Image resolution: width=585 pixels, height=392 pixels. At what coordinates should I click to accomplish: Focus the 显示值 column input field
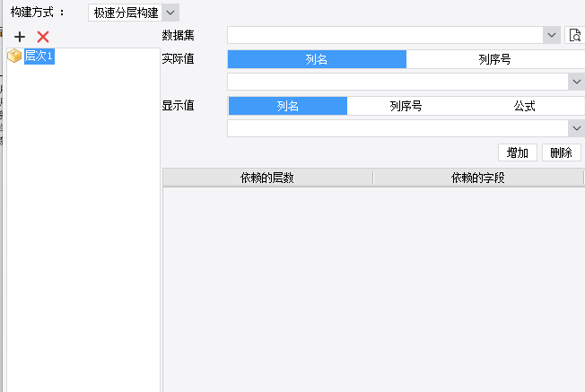tap(397, 128)
